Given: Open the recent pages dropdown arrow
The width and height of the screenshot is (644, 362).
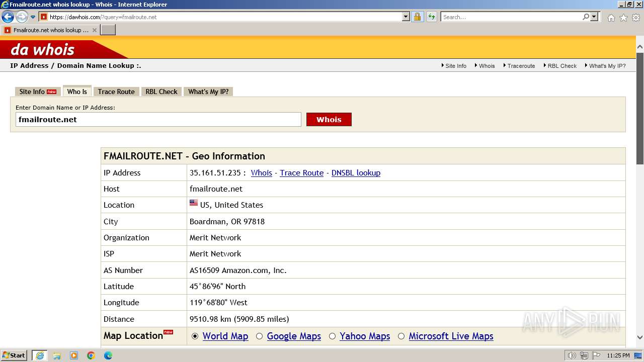Looking at the screenshot, I should pyautogui.click(x=33, y=17).
